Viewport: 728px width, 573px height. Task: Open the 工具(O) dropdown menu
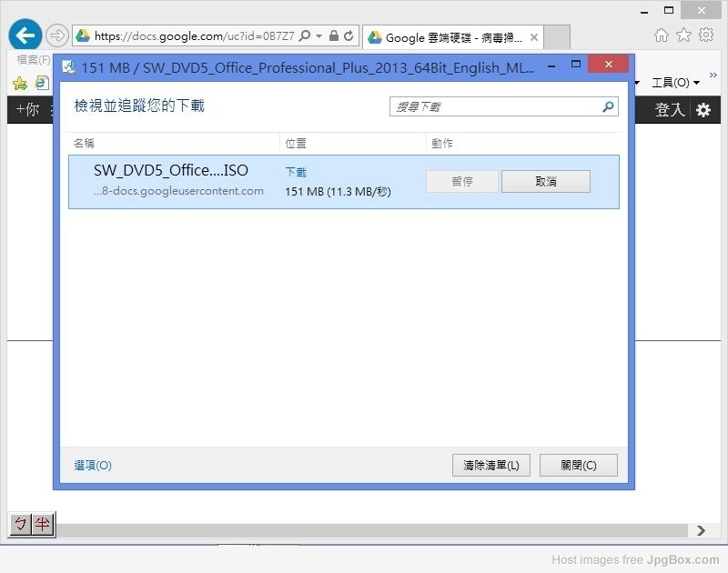pos(675,83)
